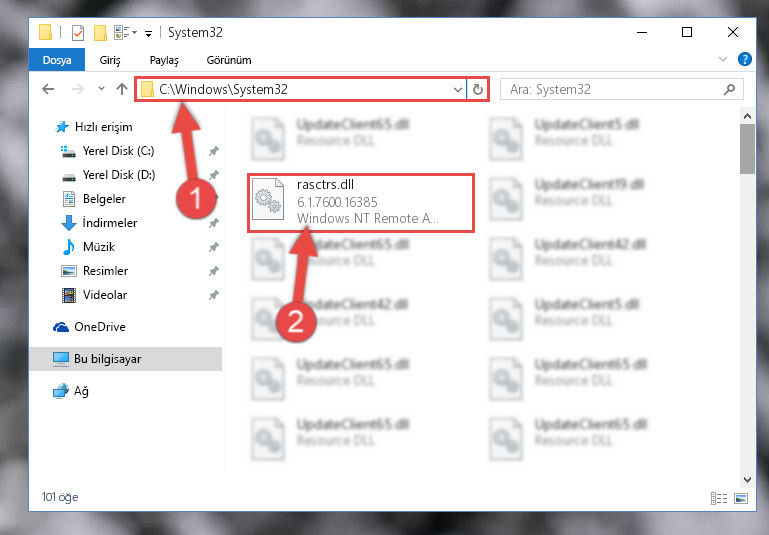Switch to the Görünüm ribbon tab
Image resolution: width=769 pixels, height=535 pixels.
point(229,60)
